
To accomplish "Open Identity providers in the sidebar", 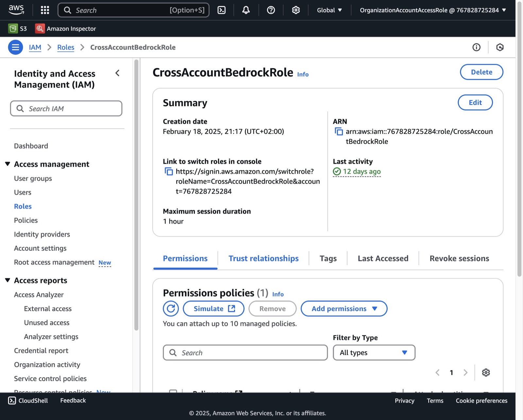I will pyautogui.click(x=42, y=234).
